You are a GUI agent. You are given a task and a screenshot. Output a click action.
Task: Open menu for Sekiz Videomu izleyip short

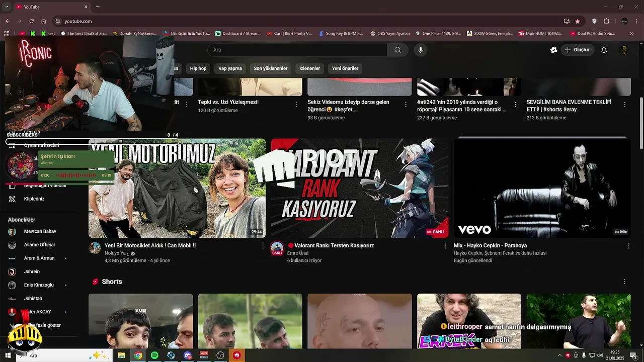[x=406, y=105]
